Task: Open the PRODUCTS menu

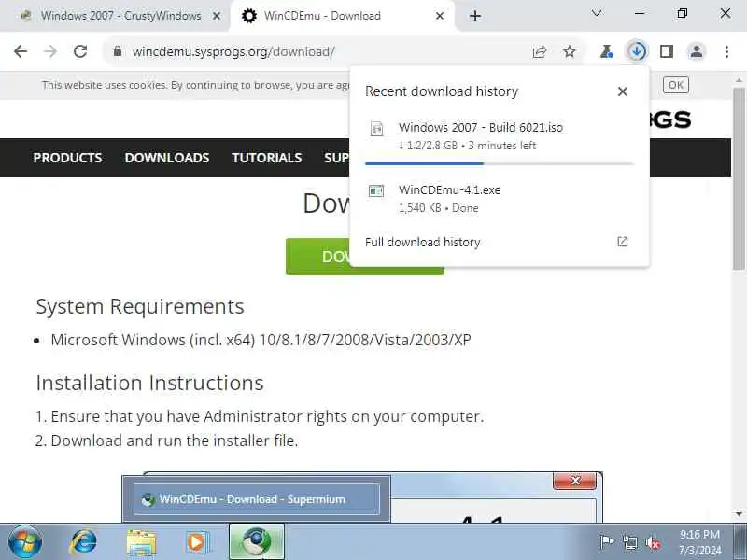Action: pos(67,158)
